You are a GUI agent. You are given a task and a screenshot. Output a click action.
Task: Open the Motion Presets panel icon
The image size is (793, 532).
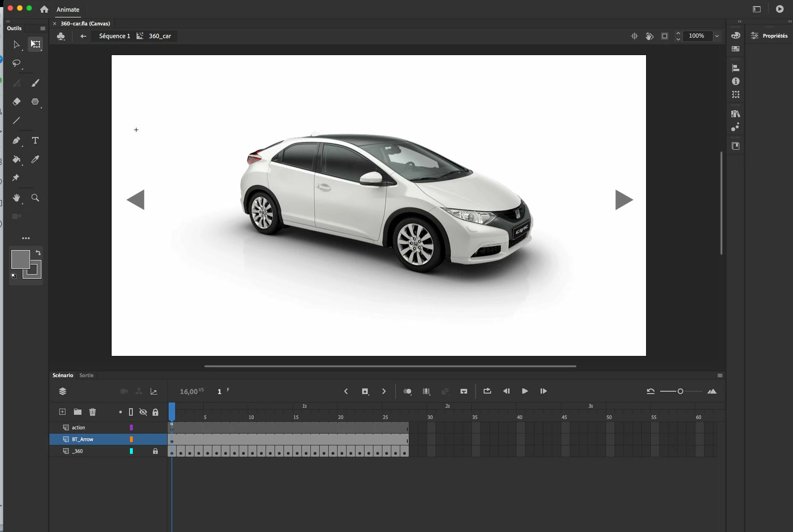[x=736, y=127]
